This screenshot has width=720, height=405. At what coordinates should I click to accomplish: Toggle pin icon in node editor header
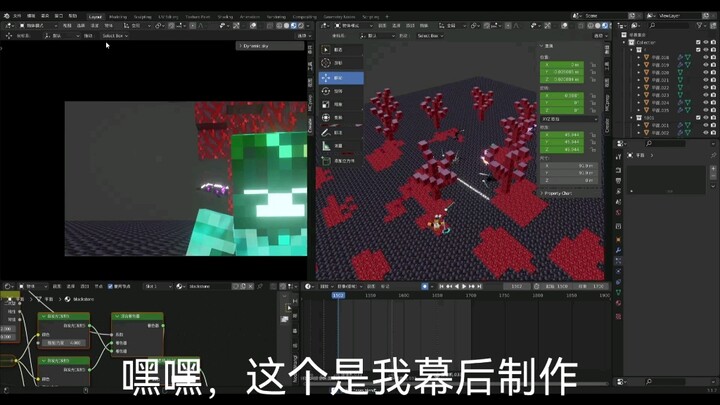tap(260, 286)
